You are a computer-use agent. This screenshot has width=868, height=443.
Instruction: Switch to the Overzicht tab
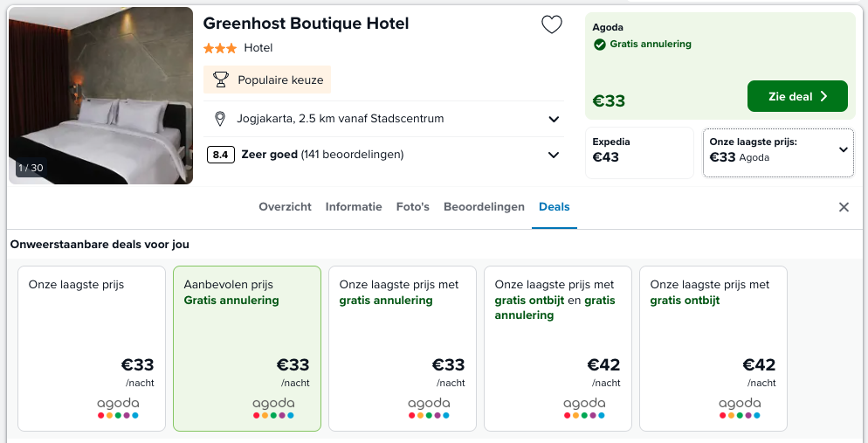pos(285,207)
